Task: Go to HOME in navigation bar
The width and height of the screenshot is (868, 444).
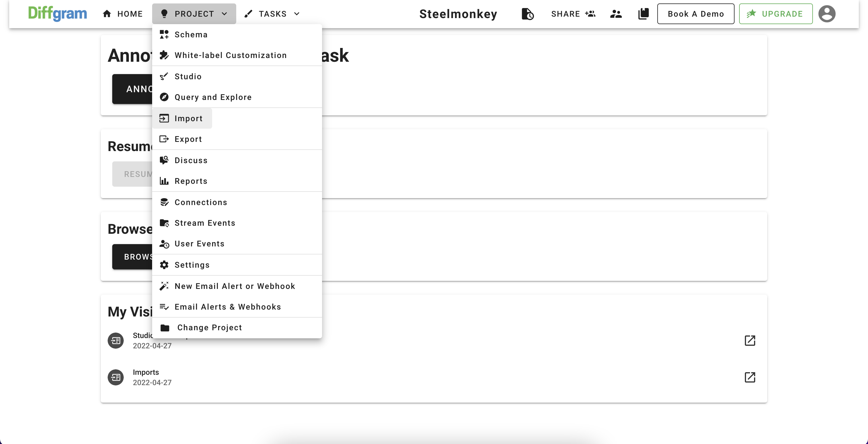Action: tap(123, 14)
